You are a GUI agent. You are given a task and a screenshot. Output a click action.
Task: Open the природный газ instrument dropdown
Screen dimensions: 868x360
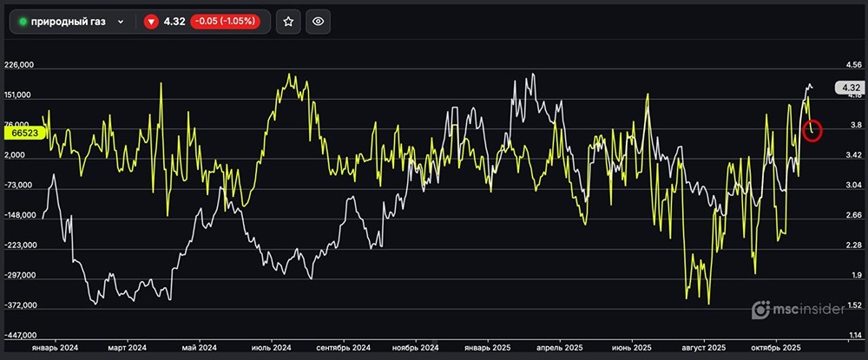(x=120, y=22)
